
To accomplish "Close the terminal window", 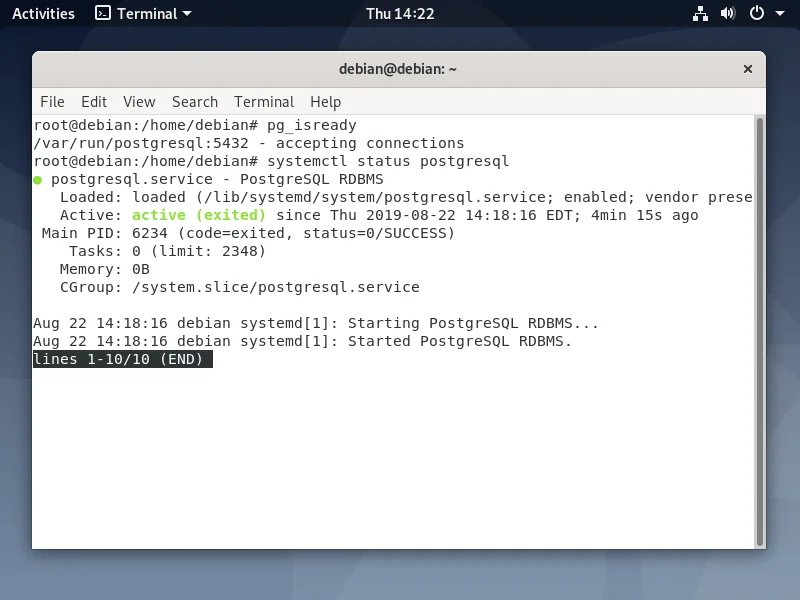I will point(748,69).
